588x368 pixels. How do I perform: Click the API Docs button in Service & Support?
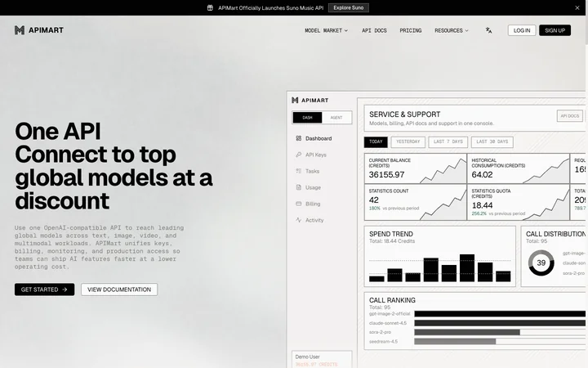click(570, 116)
